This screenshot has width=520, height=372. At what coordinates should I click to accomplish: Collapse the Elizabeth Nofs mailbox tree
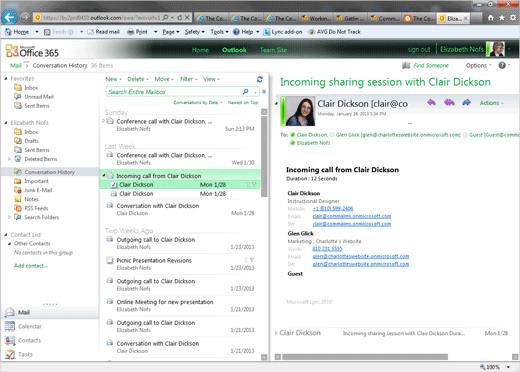tap(6, 123)
